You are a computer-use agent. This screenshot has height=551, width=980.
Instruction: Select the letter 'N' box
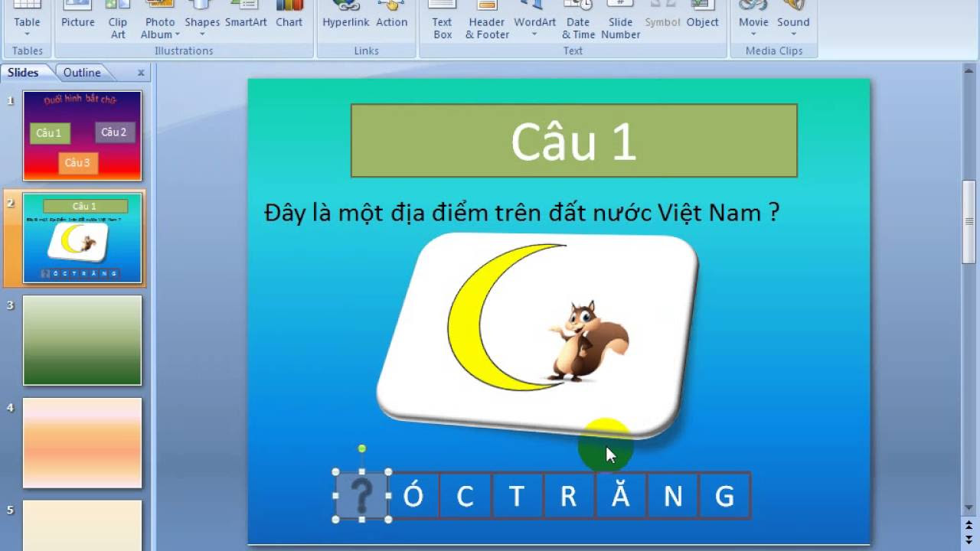click(x=672, y=496)
